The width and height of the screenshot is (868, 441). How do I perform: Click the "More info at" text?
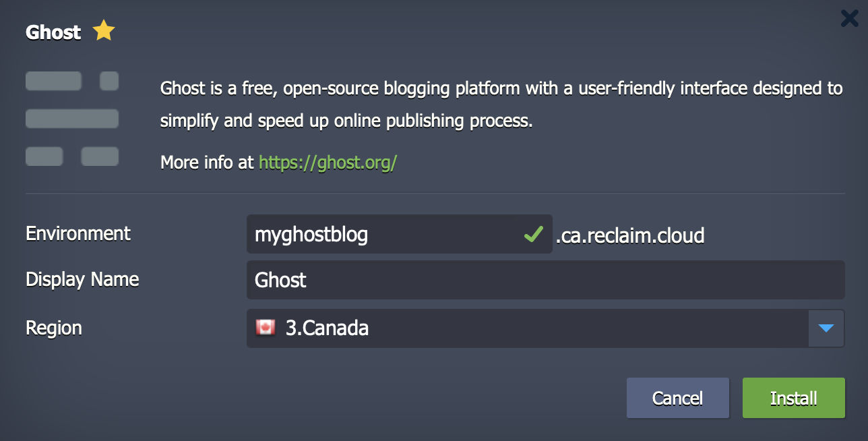(207, 163)
